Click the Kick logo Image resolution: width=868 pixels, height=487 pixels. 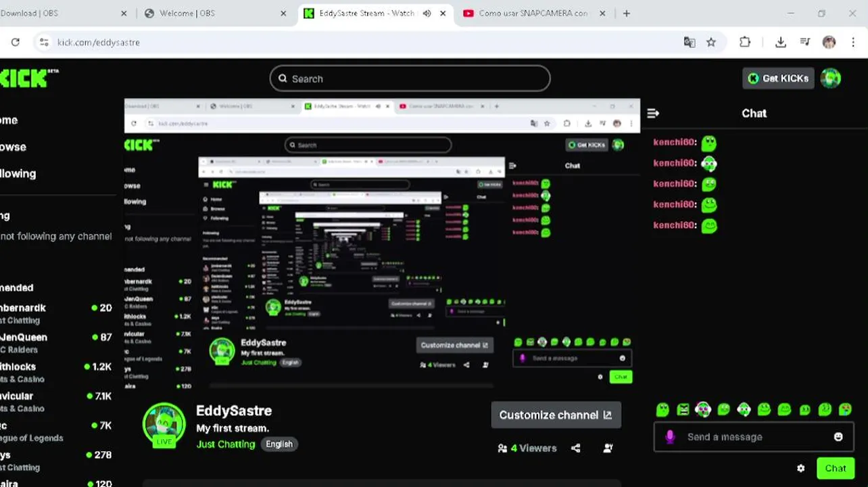point(28,78)
